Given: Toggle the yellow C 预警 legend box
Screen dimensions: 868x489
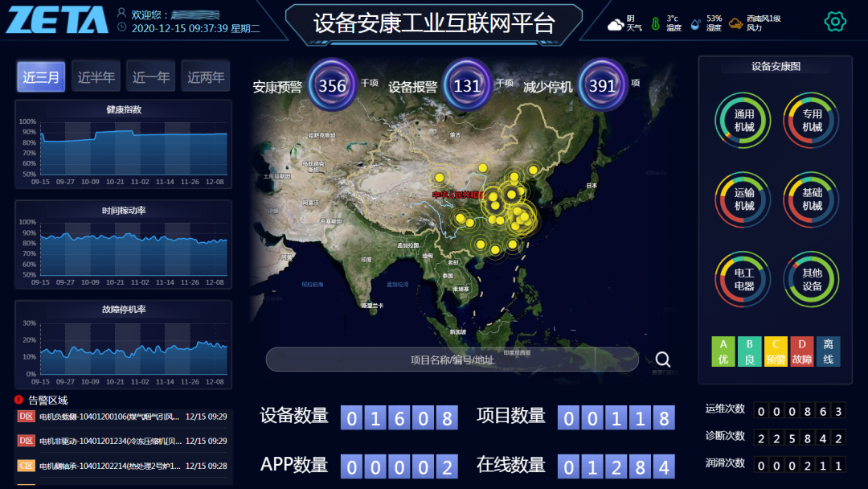Looking at the screenshot, I should 776,351.
